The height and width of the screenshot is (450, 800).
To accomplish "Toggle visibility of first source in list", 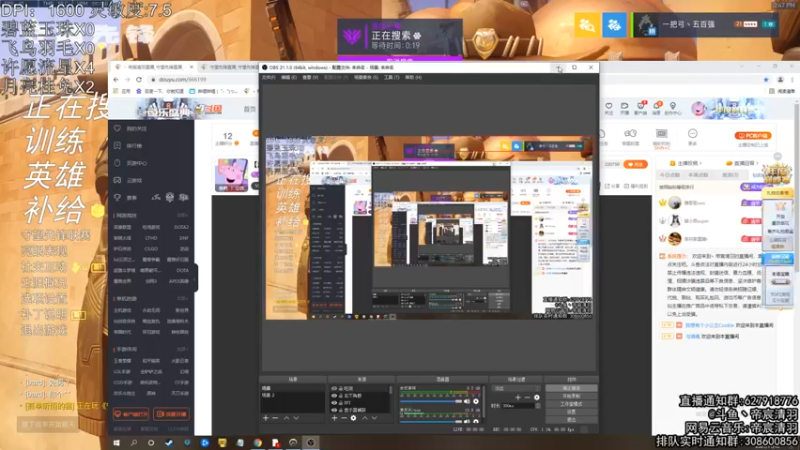I will 334,389.
